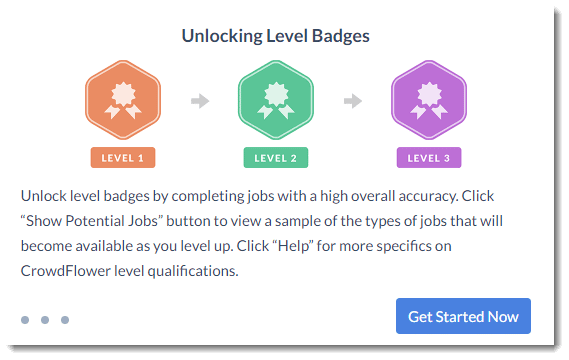Image resolution: width=569 pixels, height=360 pixels.
Task: Click the orange LEVEL 1 label tag
Action: pyautogui.click(x=123, y=158)
